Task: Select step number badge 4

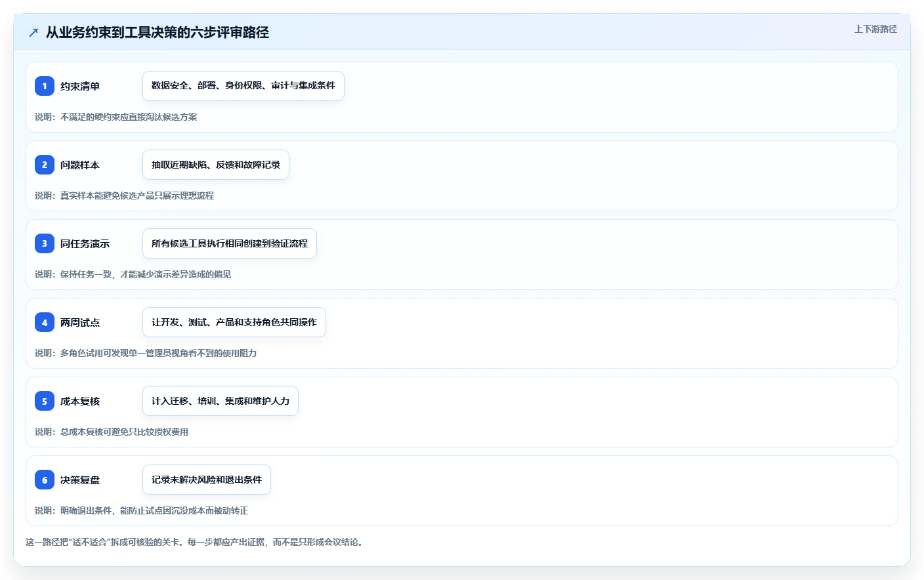Action: (45, 322)
